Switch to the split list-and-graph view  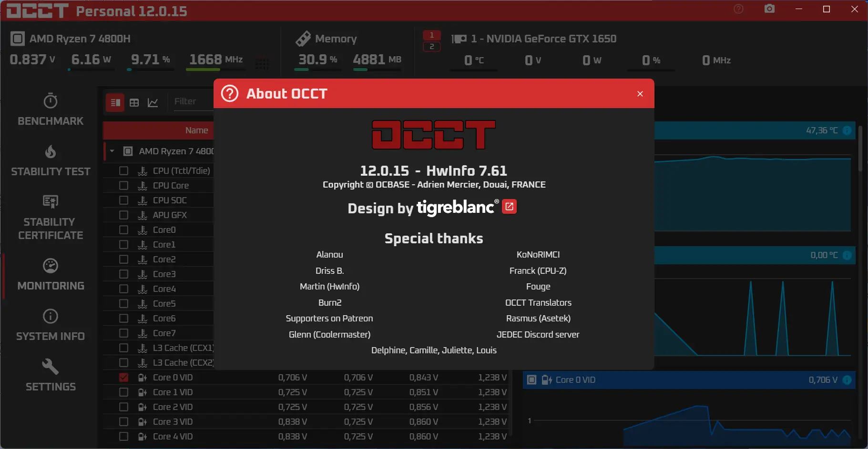click(x=115, y=102)
